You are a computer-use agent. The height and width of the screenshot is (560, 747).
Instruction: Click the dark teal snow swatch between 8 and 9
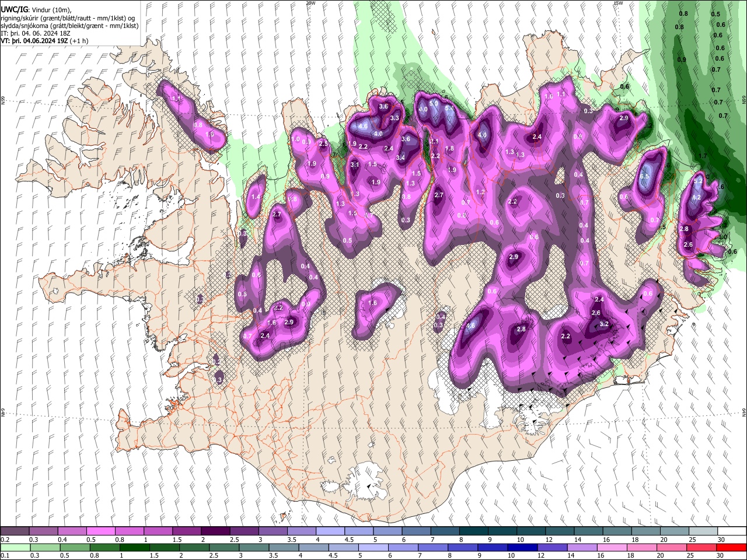click(474, 531)
